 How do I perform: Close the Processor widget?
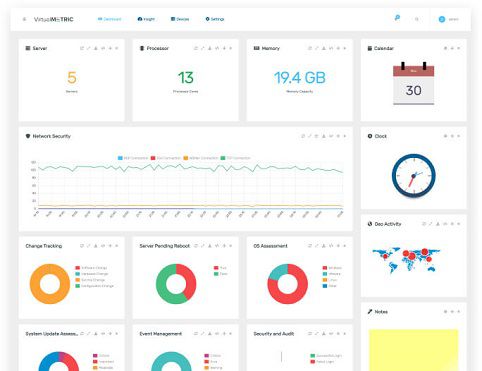(231, 48)
